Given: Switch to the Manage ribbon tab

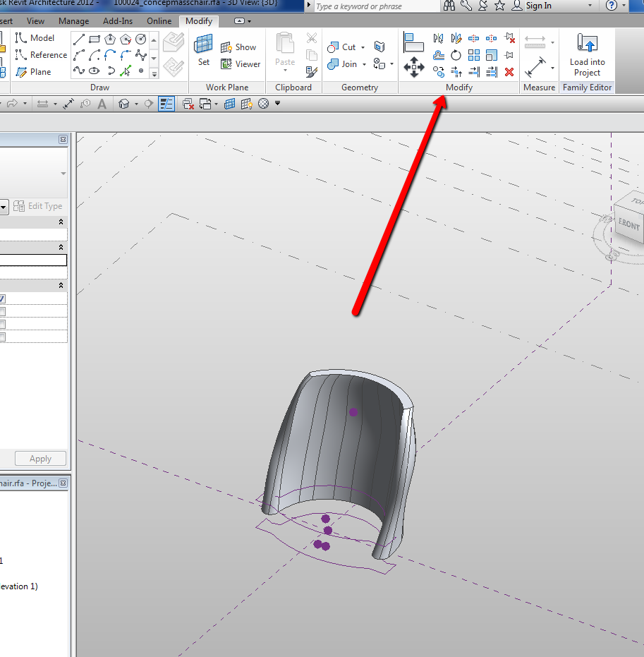Looking at the screenshot, I should (73, 21).
